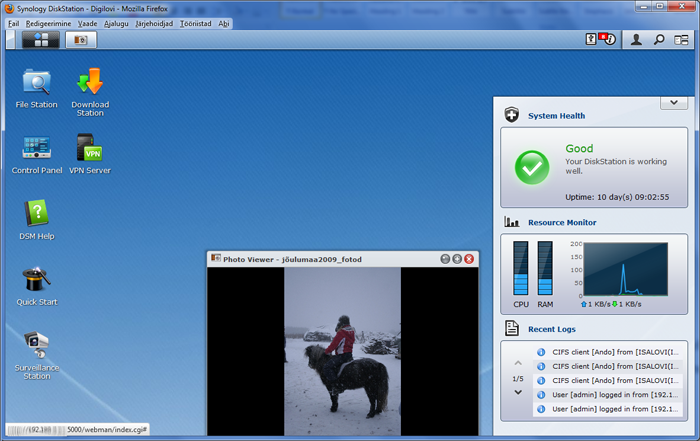This screenshot has width=700, height=441.
Task: Switch to Photo Viewer taskbar button
Action: click(81, 40)
